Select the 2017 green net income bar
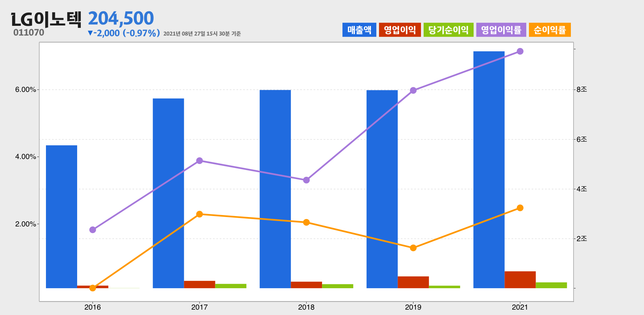The width and height of the screenshot is (644, 315). click(231, 286)
